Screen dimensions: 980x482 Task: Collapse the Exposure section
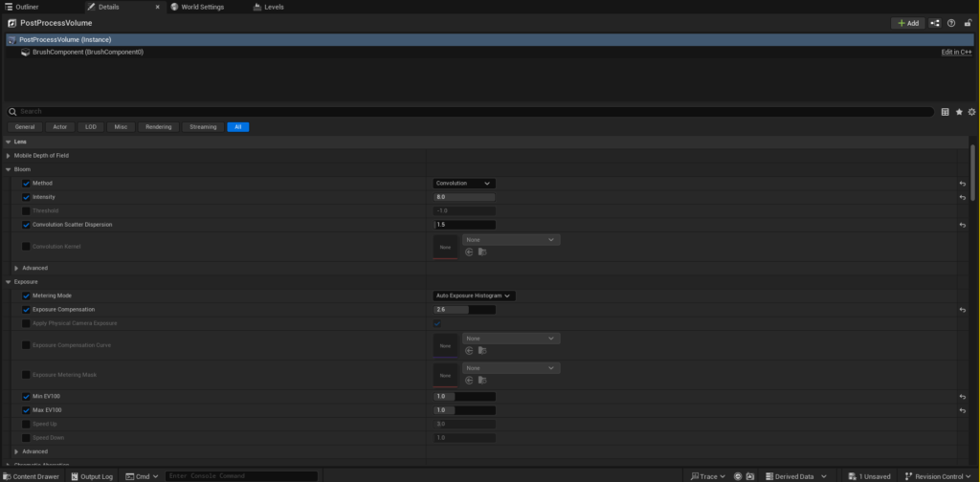8,281
